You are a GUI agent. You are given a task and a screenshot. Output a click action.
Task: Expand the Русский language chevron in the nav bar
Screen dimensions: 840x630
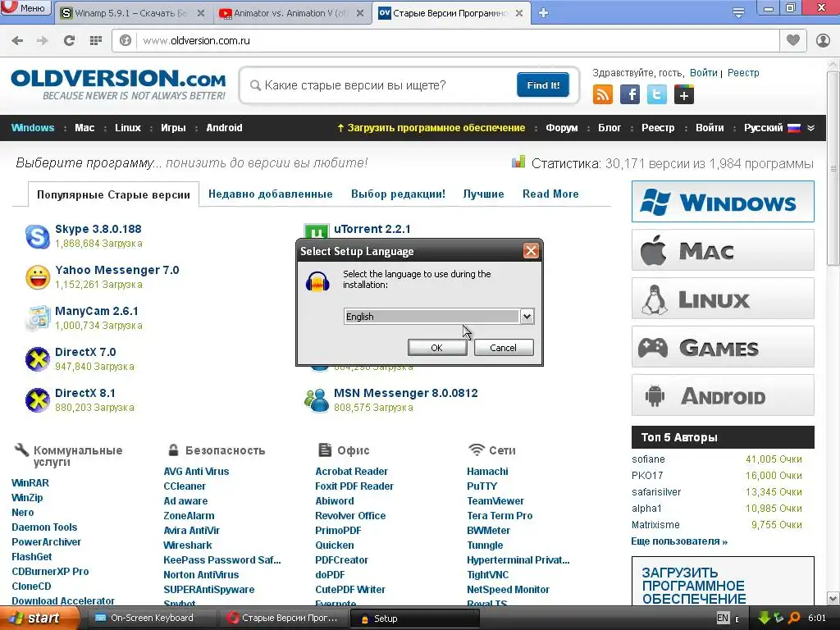coord(810,128)
